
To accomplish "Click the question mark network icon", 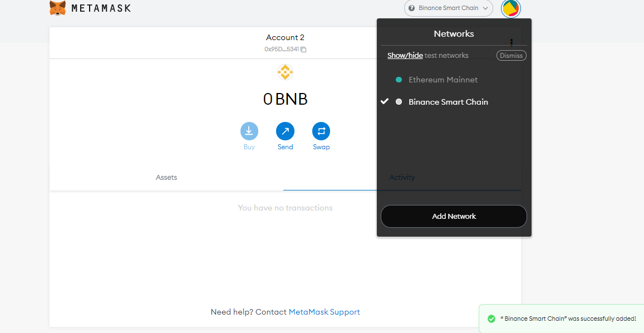I will pyautogui.click(x=411, y=8).
